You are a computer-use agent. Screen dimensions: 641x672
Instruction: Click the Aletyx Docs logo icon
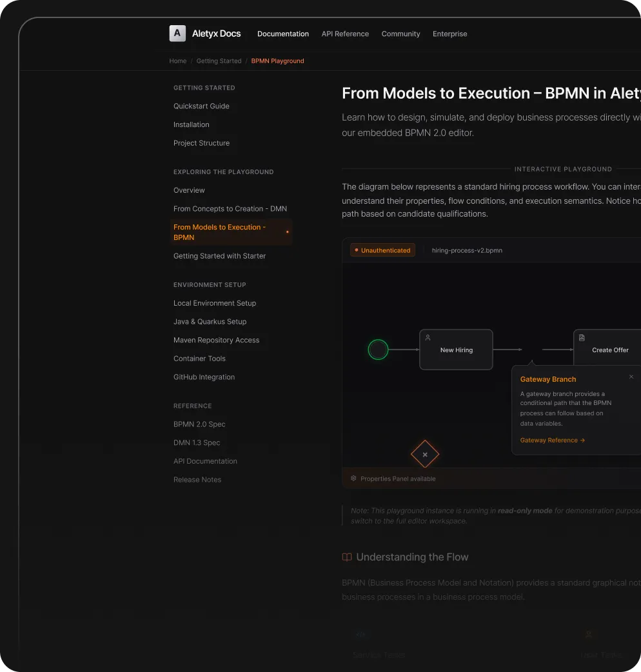(177, 33)
